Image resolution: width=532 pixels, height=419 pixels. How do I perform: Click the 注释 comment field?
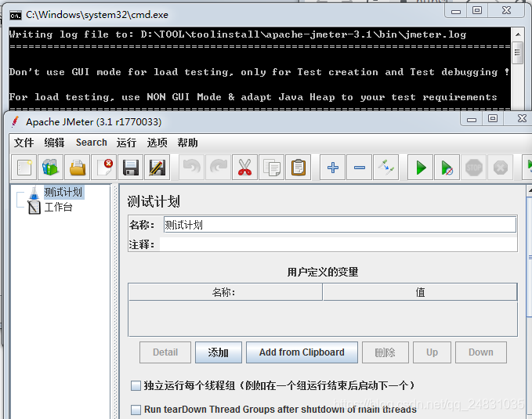338,244
